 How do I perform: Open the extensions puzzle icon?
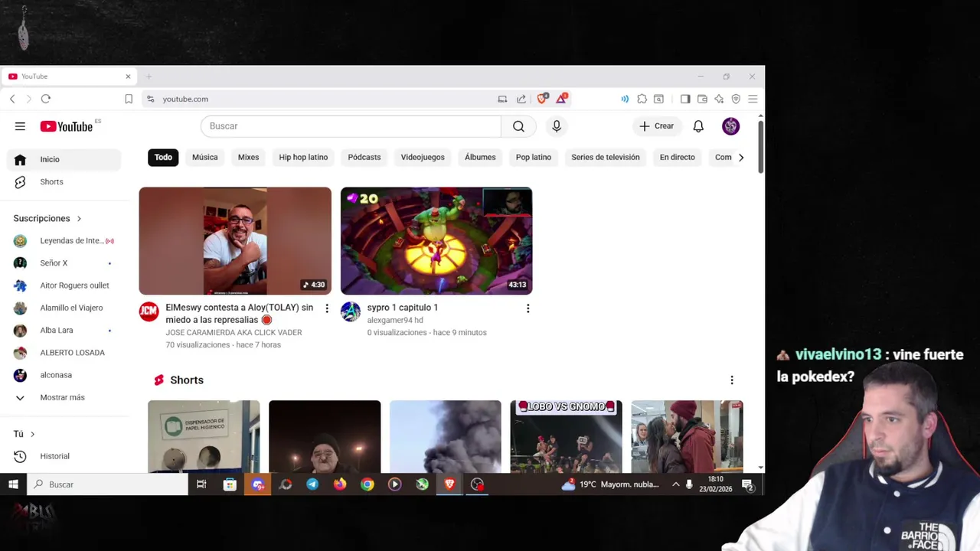click(x=642, y=99)
